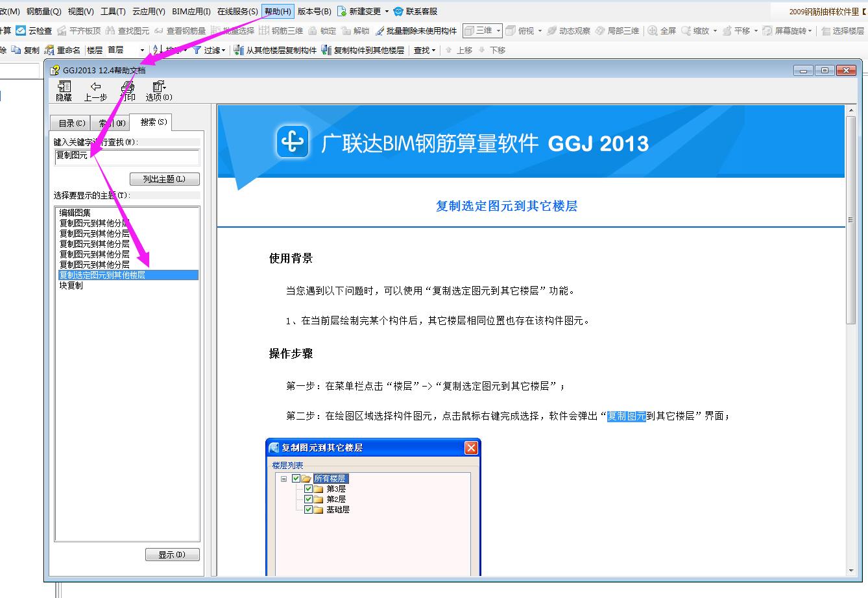The height and width of the screenshot is (598, 868).
Task: Switch to the 目录(C) tab in help
Action: (71, 123)
